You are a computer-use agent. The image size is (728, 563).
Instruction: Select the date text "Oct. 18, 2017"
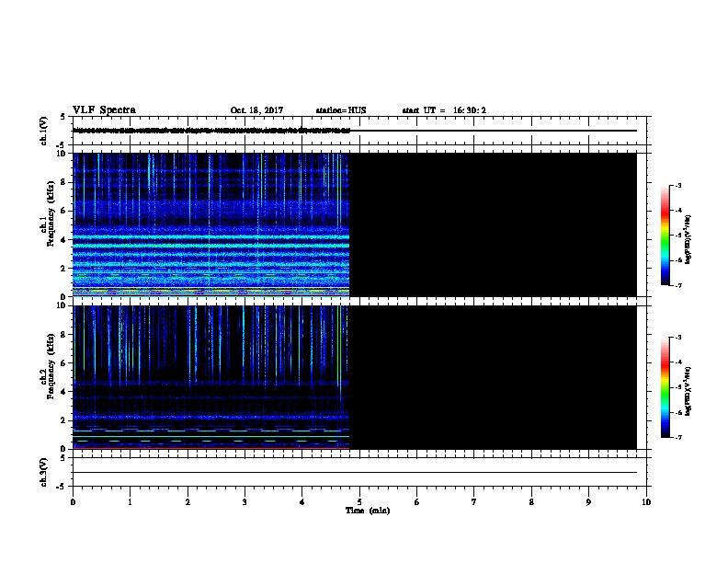[256, 110]
